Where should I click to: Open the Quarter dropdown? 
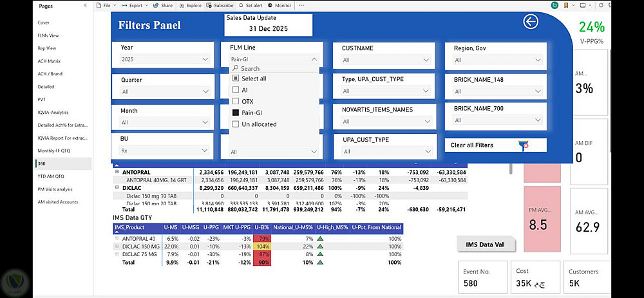(165, 91)
